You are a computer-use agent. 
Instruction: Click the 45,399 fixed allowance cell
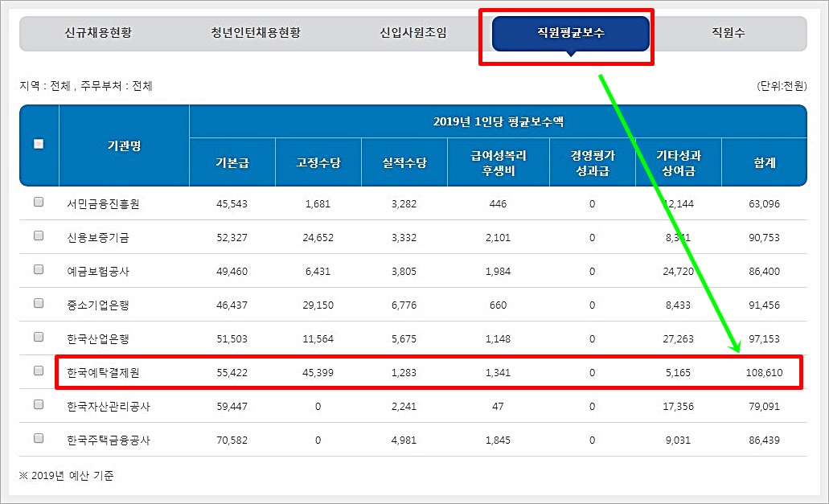tap(318, 373)
